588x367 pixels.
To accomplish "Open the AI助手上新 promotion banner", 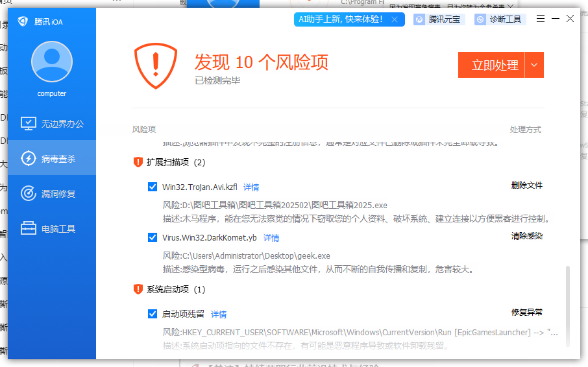I will pyautogui.click(x=341, y=19).
